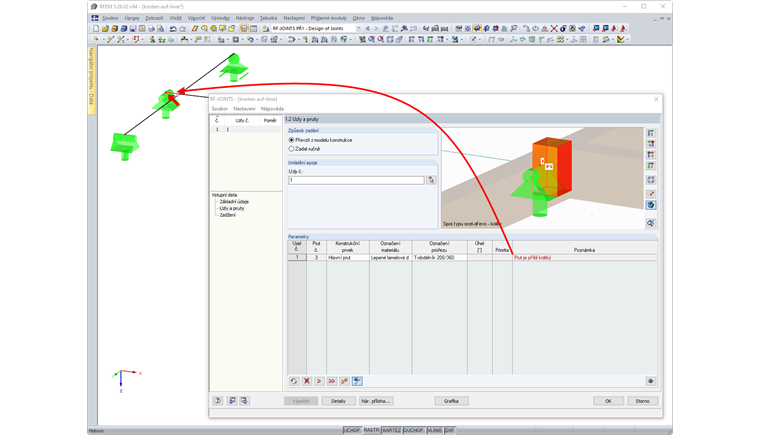Image resolution: width=760 pixels, height=435 pixels.
Task: Click the pencil edit icon beside preview
Action: click(x=651, y=194)
